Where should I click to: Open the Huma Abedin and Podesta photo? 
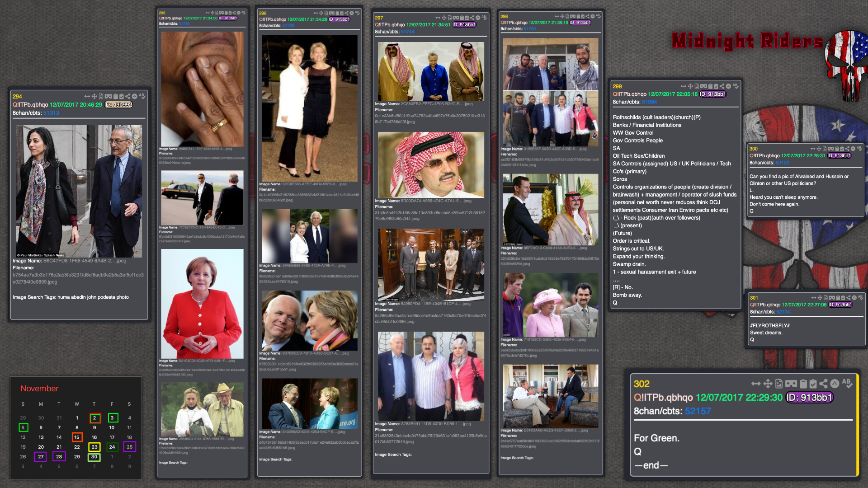pyautogui.click(x=79, y=191)
